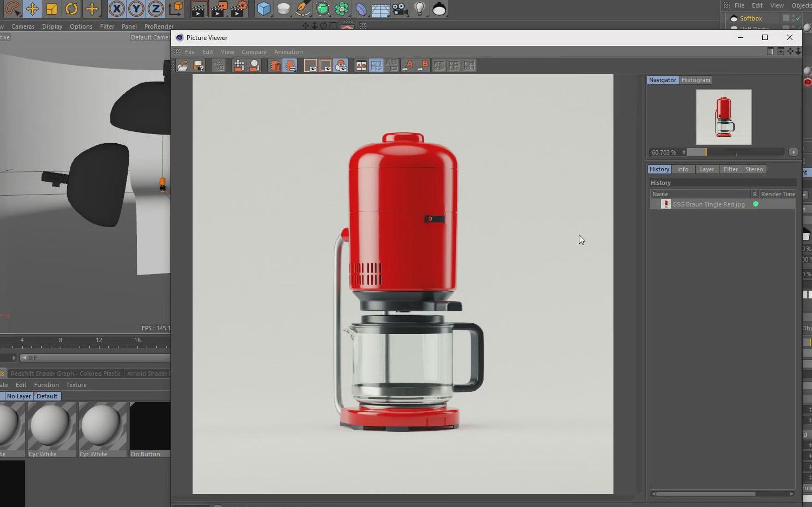
Task: Save the rendered image in Picture Viewer
Action: coord(199,65)
